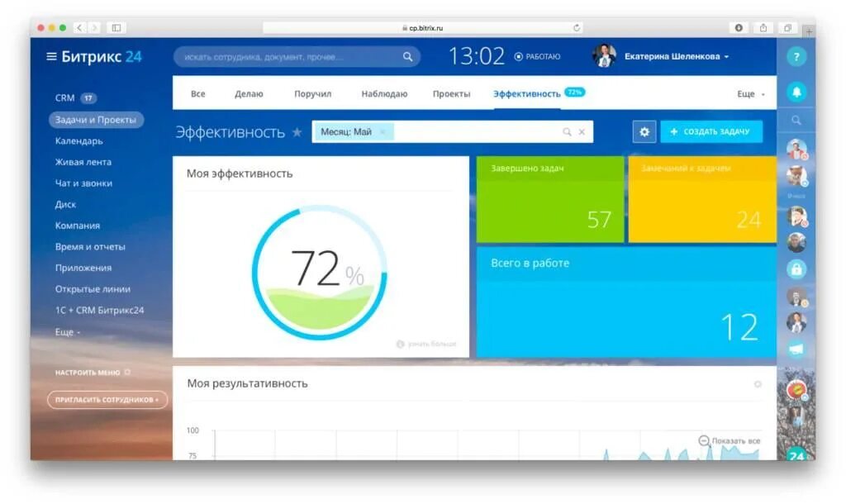Remove the Месяц: Май filter chip
This screenshot has width=846, height=504.
point(383,131)
